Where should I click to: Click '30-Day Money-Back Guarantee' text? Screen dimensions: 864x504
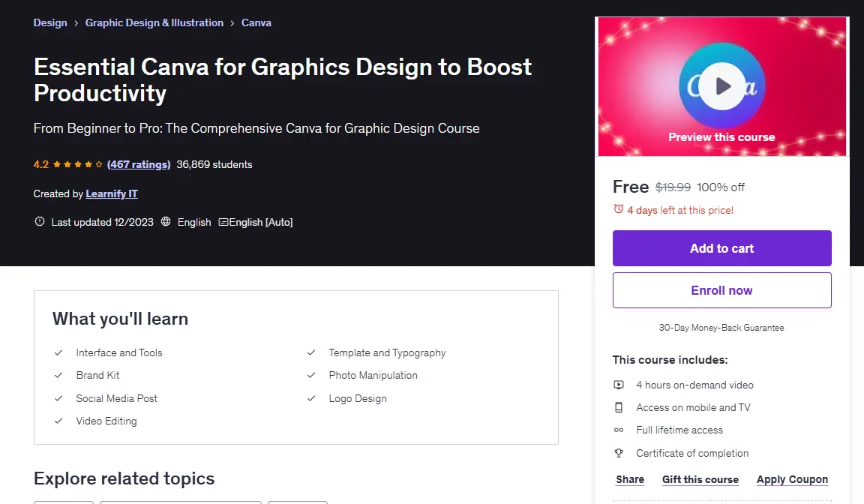(721, 328)
